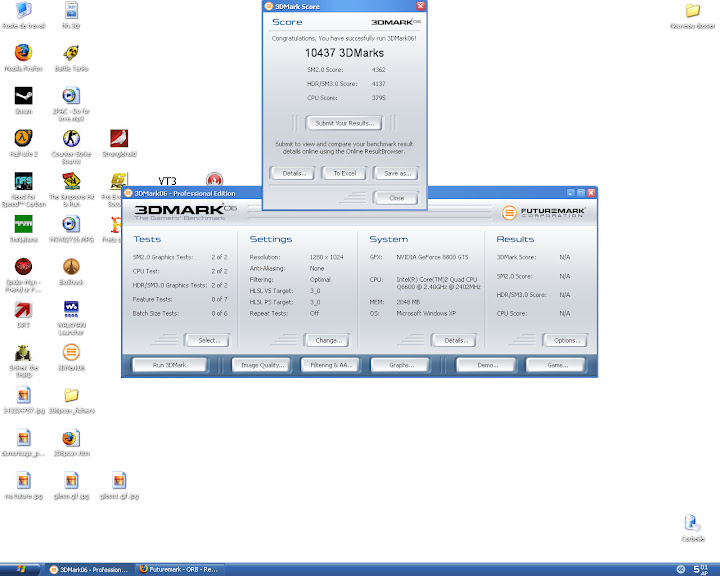720x576 pixels.
Task: Open the 3DMark06 desktop shortcut
Action: pos(71,356)
